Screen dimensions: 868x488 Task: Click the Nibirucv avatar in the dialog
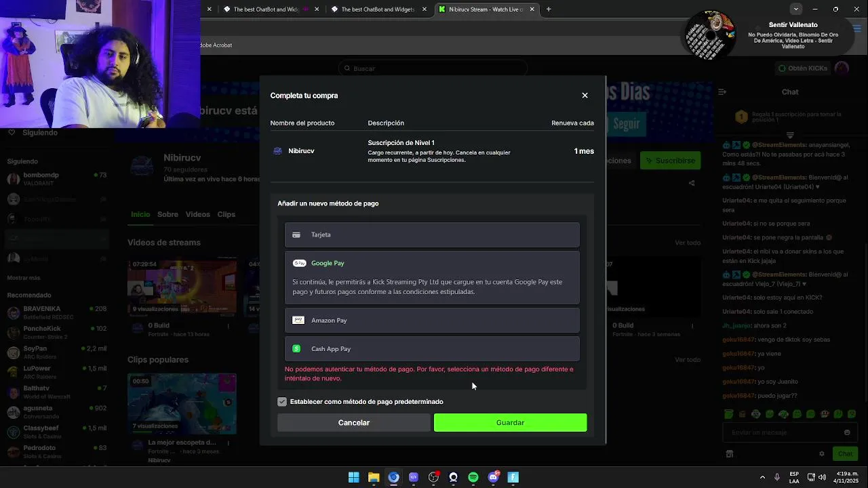tap(277, 151)
